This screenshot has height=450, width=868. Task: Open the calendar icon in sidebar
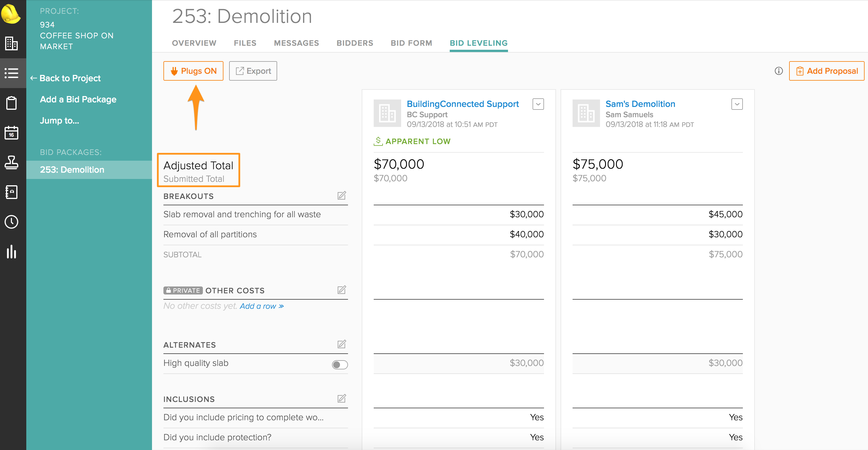(11, 132)
